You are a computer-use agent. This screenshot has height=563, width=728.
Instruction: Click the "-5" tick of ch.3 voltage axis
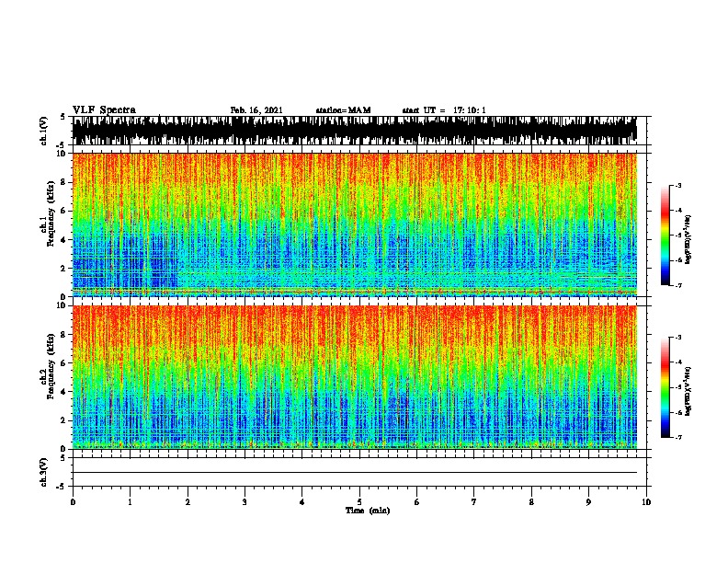tap(62, 487)
